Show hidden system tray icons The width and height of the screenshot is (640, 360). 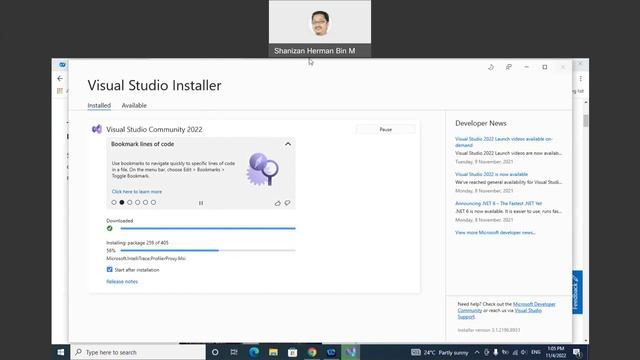[x=477, y=352]
